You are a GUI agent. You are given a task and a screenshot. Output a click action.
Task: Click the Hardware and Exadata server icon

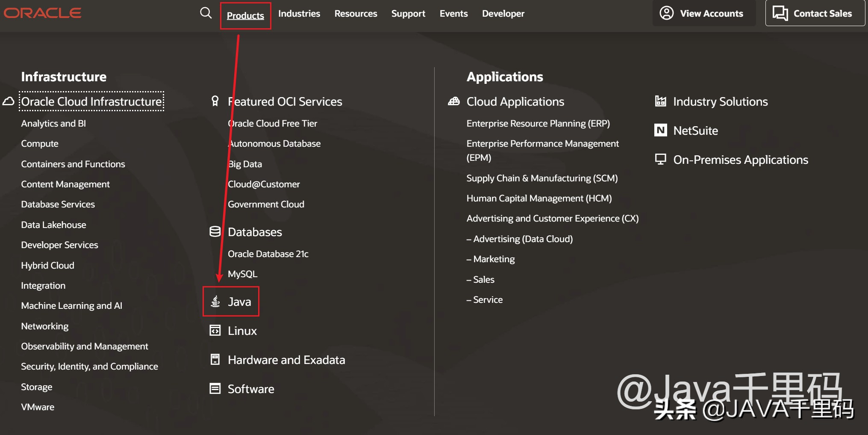click(215, 359)
